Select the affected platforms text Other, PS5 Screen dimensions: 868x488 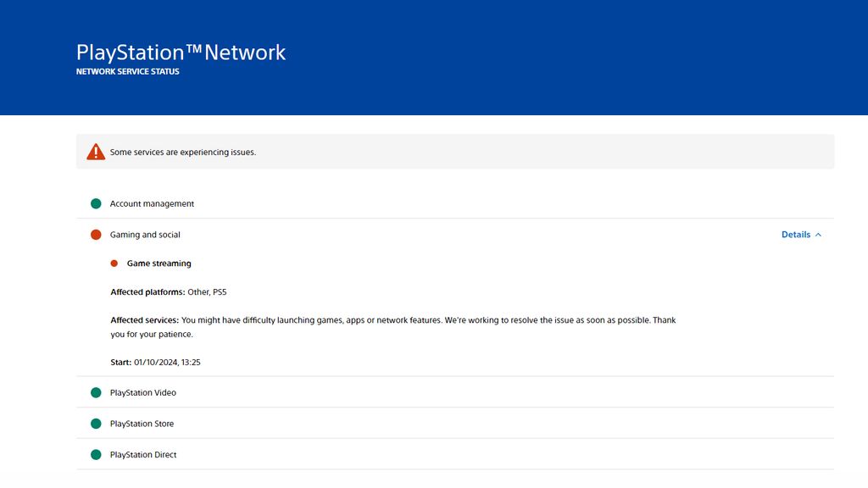208,291
